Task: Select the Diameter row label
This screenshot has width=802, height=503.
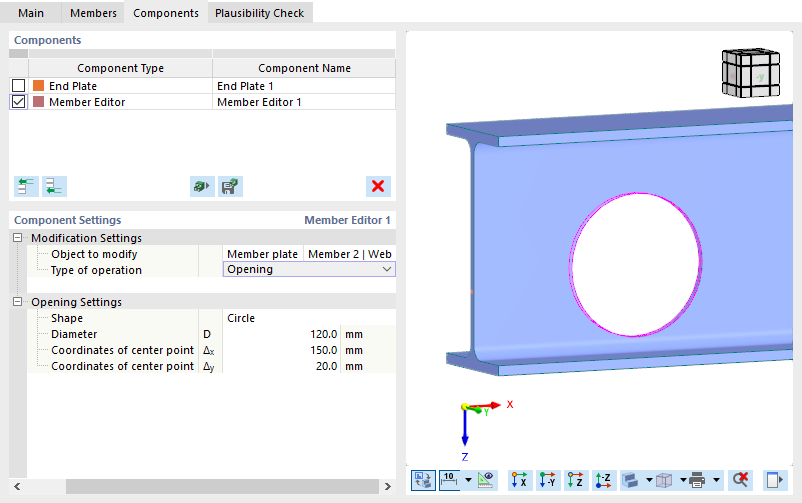Action: click(74, 334)
